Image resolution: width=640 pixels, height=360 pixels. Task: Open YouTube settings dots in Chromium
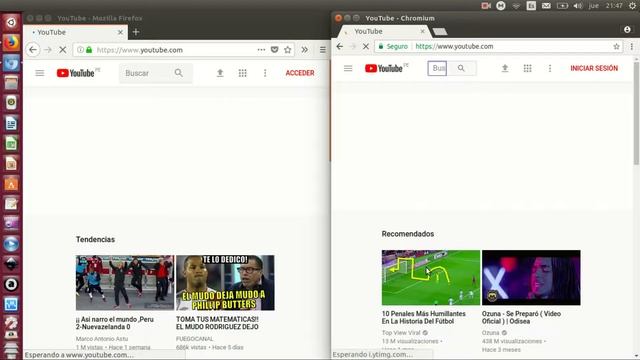550,69
